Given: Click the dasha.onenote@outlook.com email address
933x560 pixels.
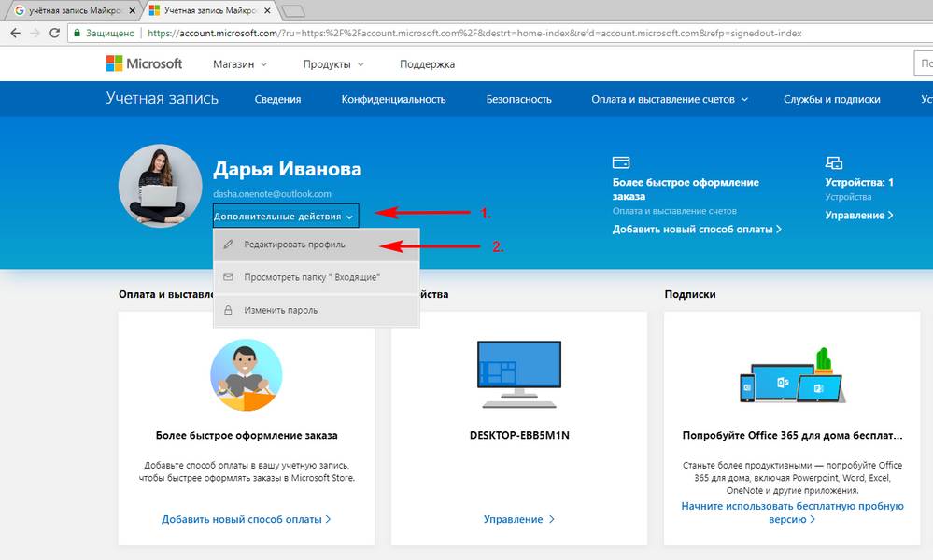Looking at the screenshot, I should click(x=273, y=194).
